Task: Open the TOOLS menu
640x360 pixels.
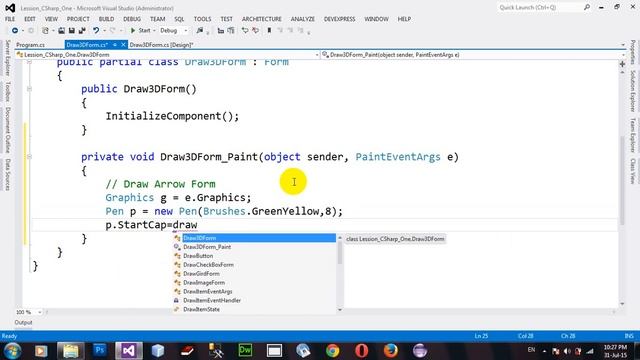Action: pyautogui.click(x=202, y=19)
